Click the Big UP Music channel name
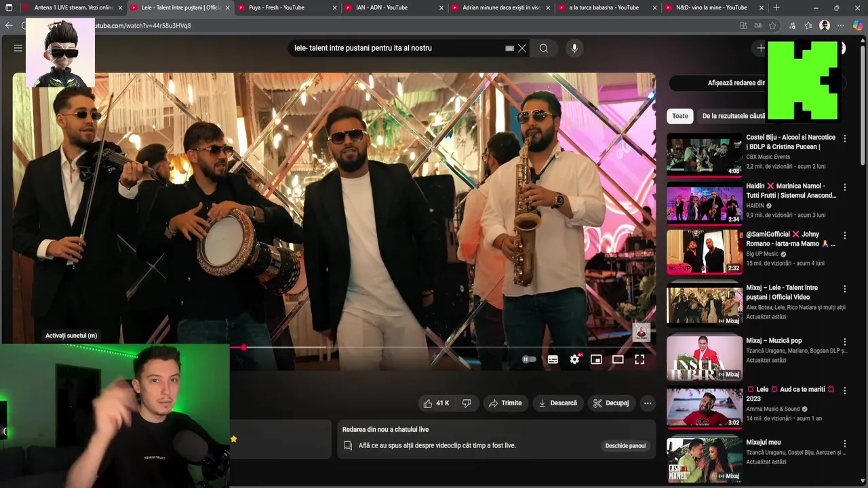Screen dimensions: 868x488 click(x=762, y=254)
